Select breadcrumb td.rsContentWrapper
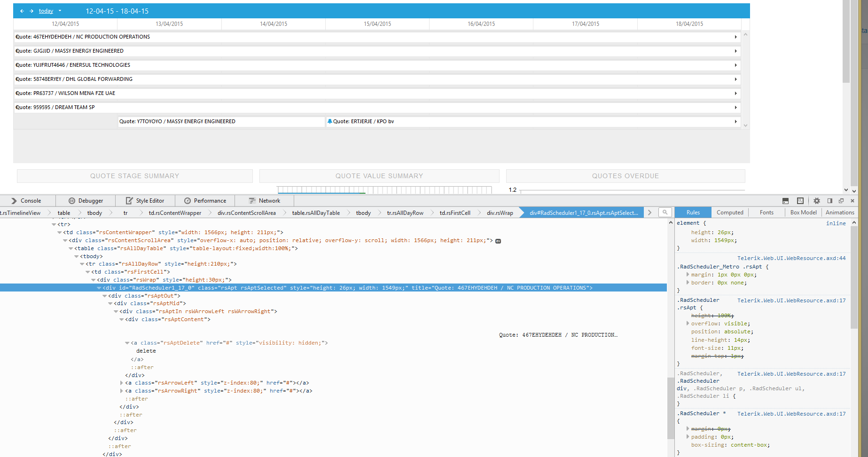This screenshot has width=868, height=457. (175, 213)
